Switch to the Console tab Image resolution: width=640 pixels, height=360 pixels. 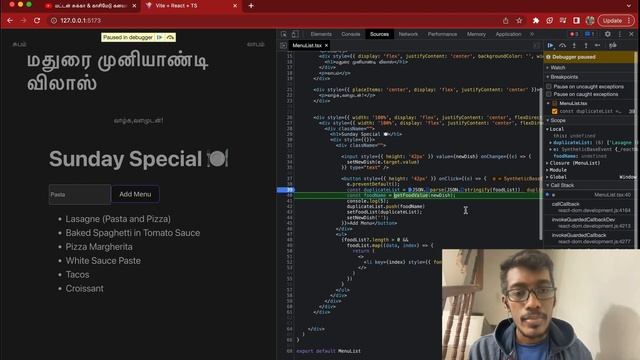tap(351, 34)
